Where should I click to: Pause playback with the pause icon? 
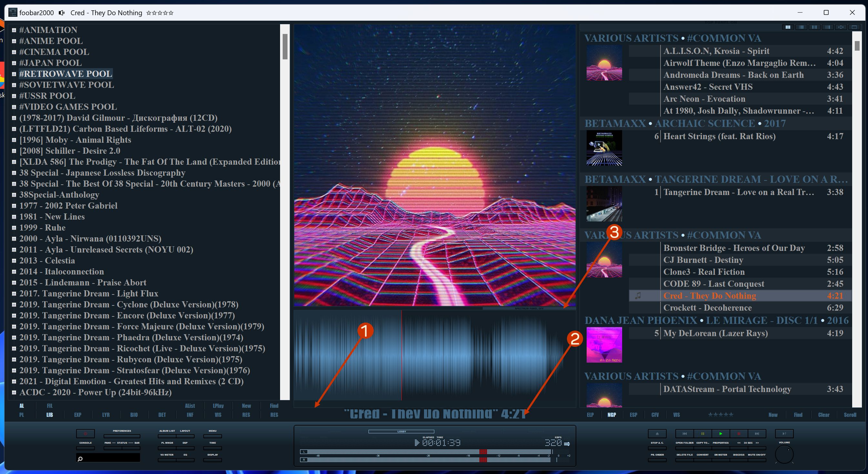point(702,434)
